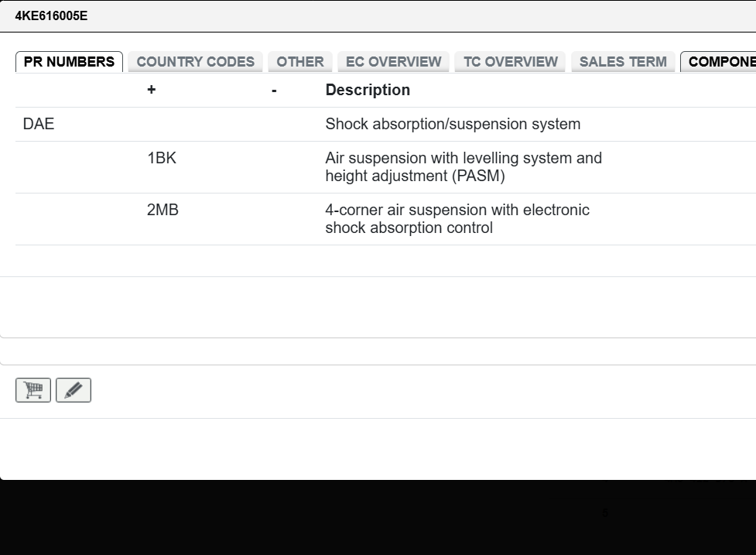
Task: Open the COUNTRY CODES tab
Action: (195, 62)
